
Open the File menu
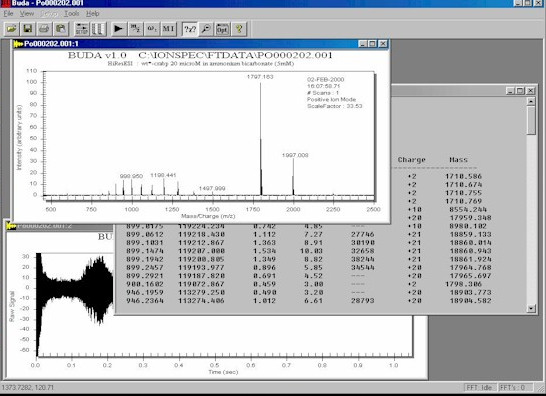(8, 14)
